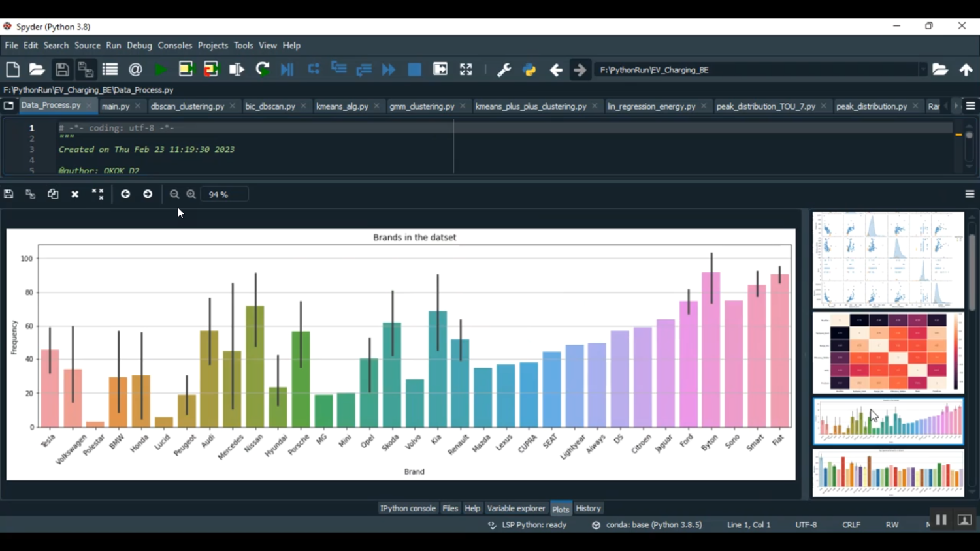Click conda: base environment in status bar
Screen dimensions: 980x551
point(653,525)
